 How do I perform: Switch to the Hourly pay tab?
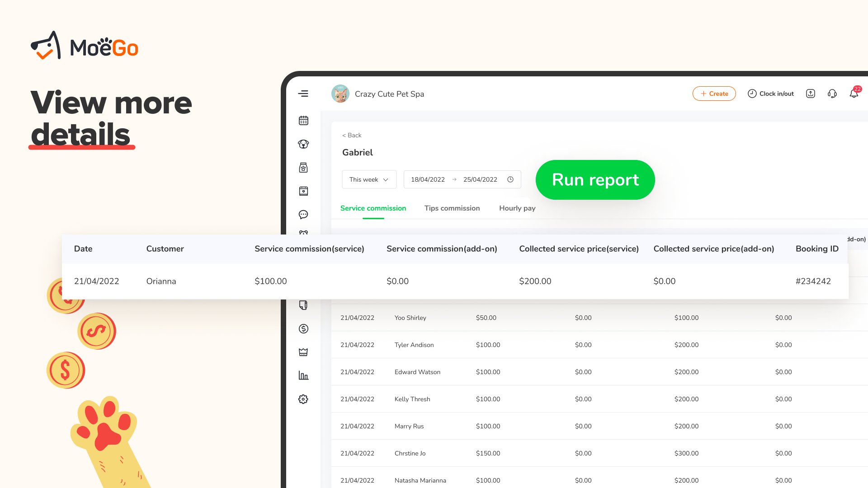pos(517,208)
